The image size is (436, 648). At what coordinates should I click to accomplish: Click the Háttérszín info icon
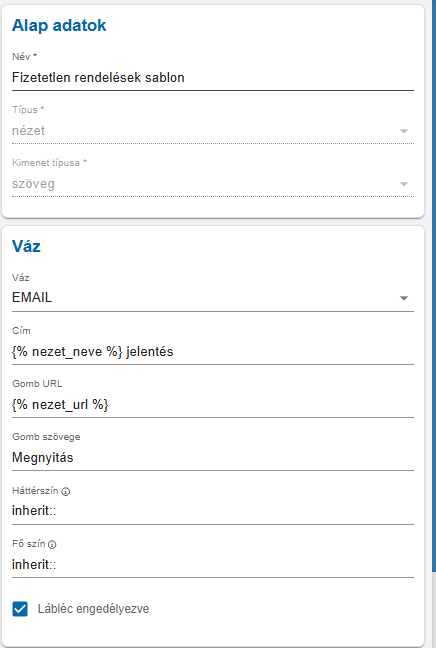click(66, 491)
